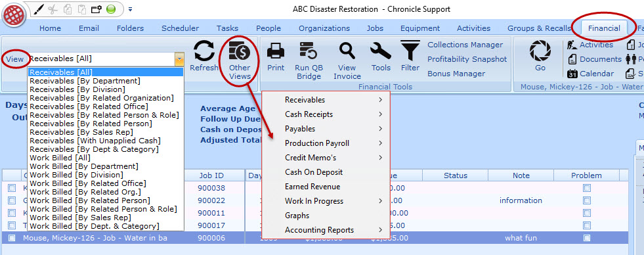Viewport: 644px width, 255px height.
Task: Open the Groups & Recalls tab
Action: coord(539,28)
